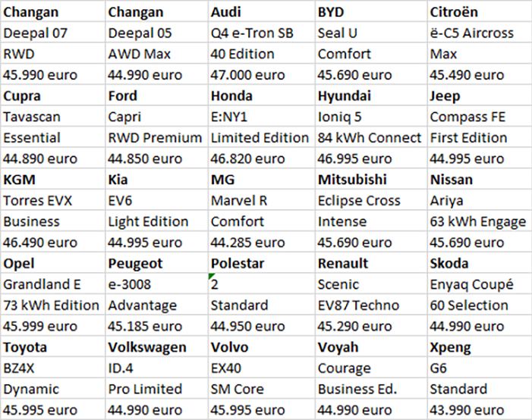Screen dimensions: 532x420
Task: Select the Enyaq Coupé cell
Action: 478,285
